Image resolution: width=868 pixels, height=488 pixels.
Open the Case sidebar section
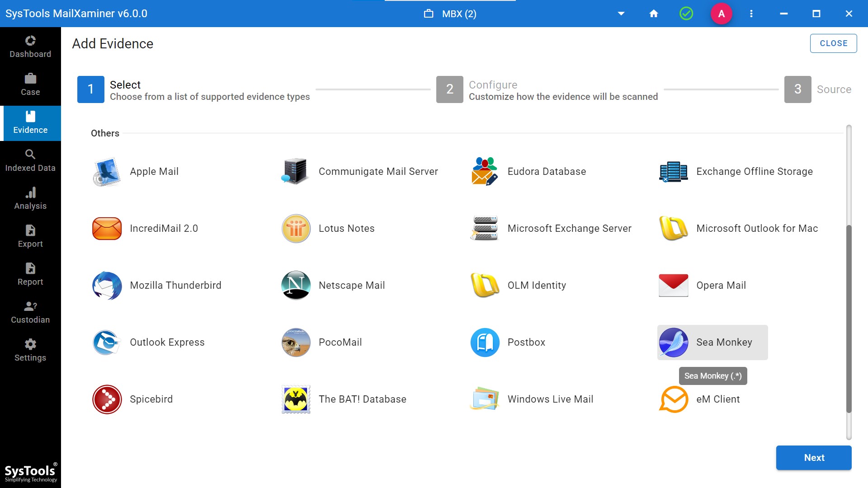pos(30,84)
